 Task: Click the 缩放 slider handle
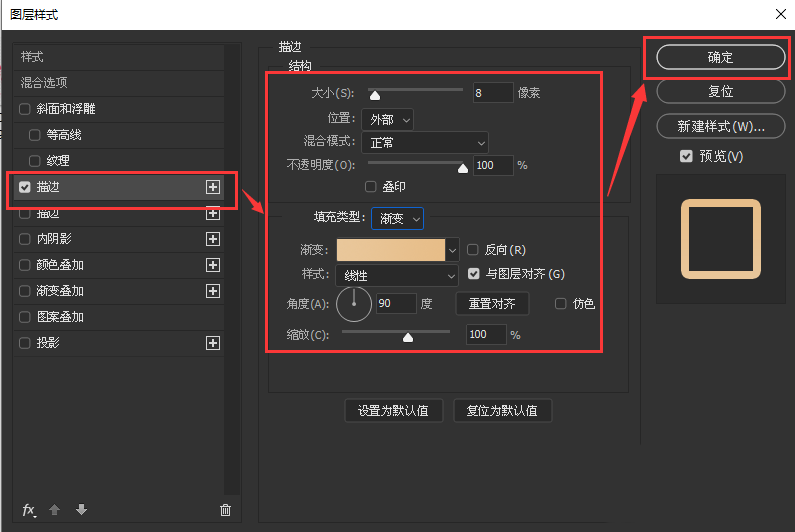click(408, 337)
